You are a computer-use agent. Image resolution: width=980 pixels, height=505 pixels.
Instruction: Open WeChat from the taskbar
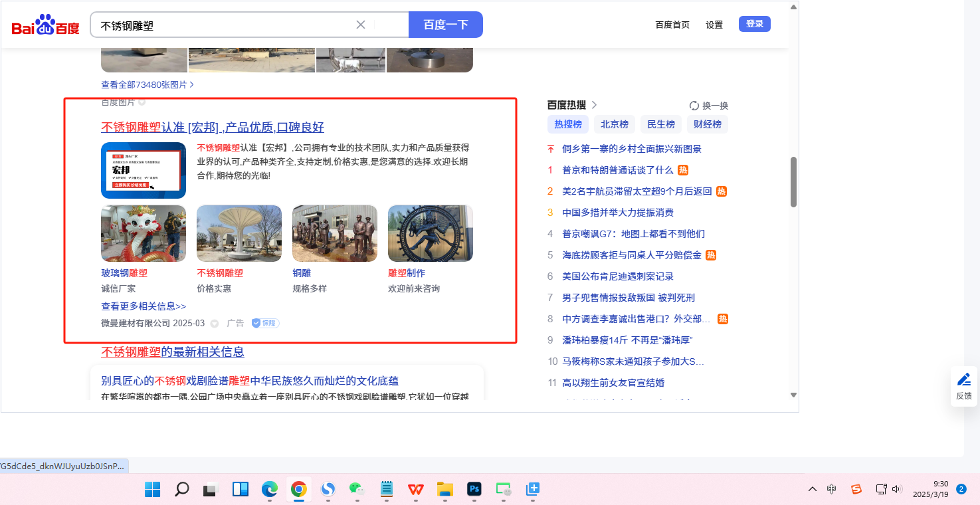[357, 490]
